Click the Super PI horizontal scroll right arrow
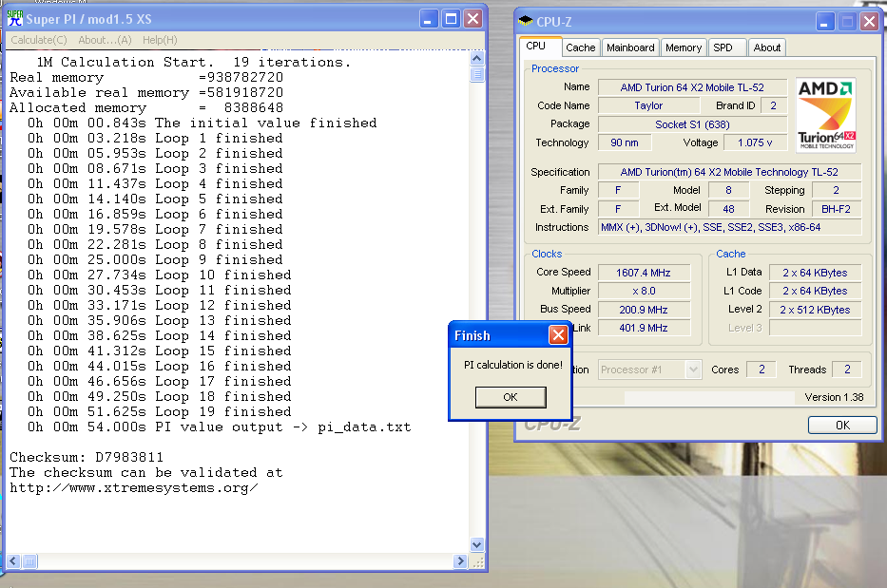This screenshot has width=887, height=588. (460, 560)
